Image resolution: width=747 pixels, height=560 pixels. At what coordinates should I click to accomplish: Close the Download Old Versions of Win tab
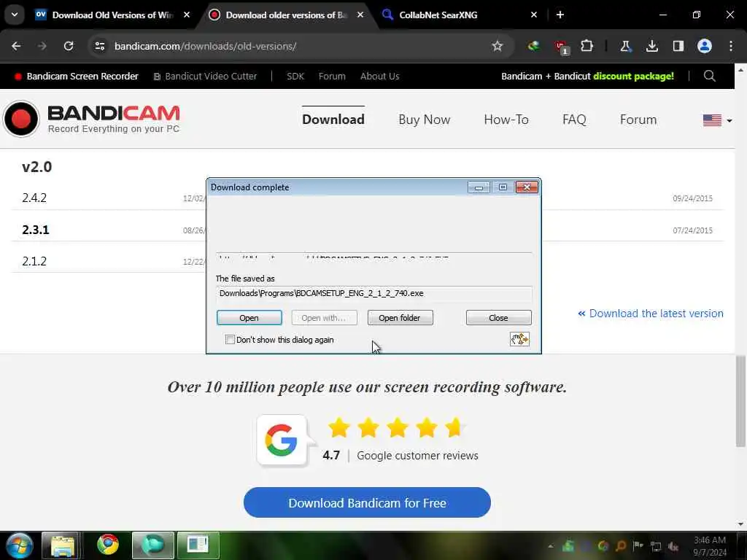pyautogui.click(x=187, y=15)
